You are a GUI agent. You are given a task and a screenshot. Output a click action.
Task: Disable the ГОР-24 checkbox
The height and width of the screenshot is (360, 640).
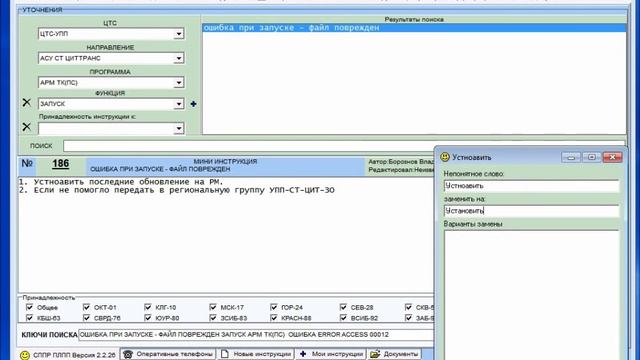pyautogui.click(x=274, y=307)
